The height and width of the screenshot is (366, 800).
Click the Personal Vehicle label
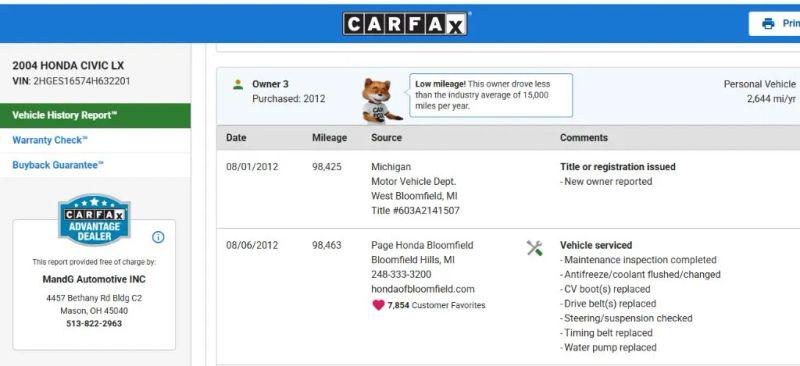pyautogui.click(x=760, y=84)
